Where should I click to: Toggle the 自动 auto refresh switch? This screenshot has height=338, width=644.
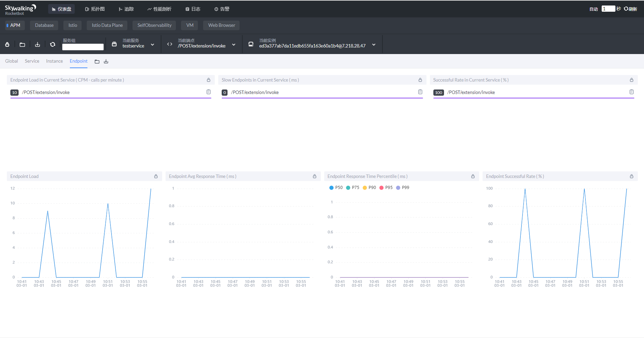pyautogui.click(x=593, y=9)
